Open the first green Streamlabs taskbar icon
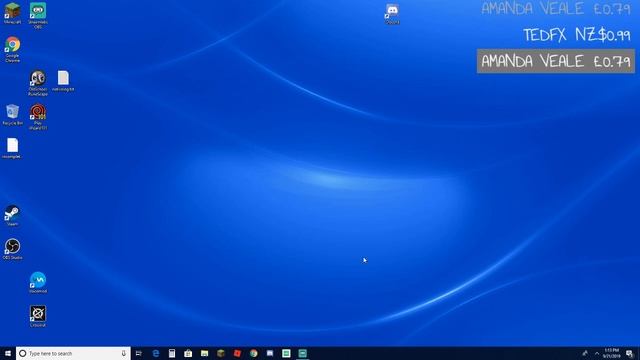 286,353
